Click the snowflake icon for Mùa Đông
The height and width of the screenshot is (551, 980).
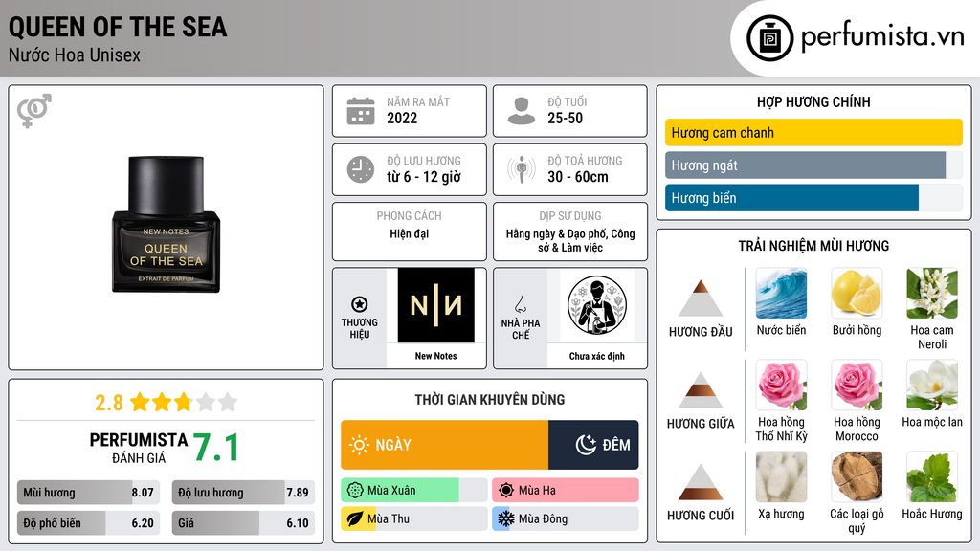(506, 518)
